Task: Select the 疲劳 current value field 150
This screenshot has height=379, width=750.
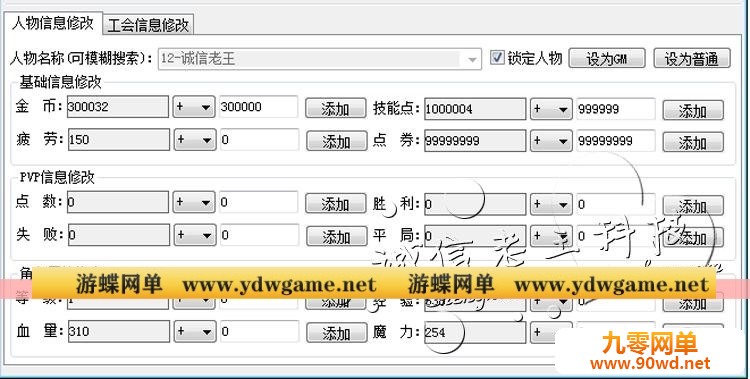Action: 118,139
